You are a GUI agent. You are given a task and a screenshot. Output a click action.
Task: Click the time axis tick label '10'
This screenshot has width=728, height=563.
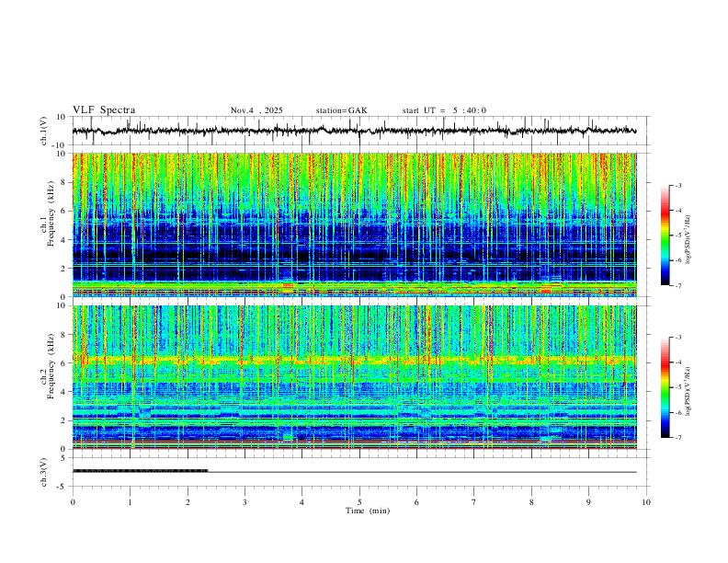tap(646, 502)
